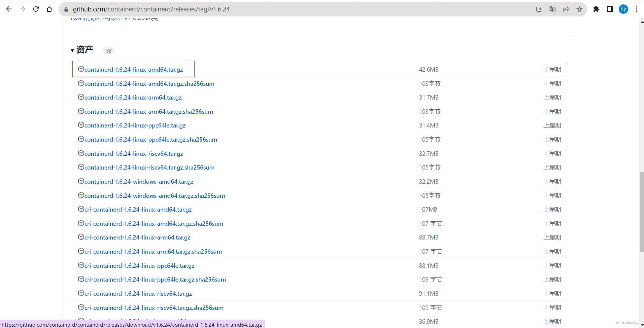Open cri-containerd-1.6.24-linux-amd64.tar.gz.sha256sum link

[154, 224]
